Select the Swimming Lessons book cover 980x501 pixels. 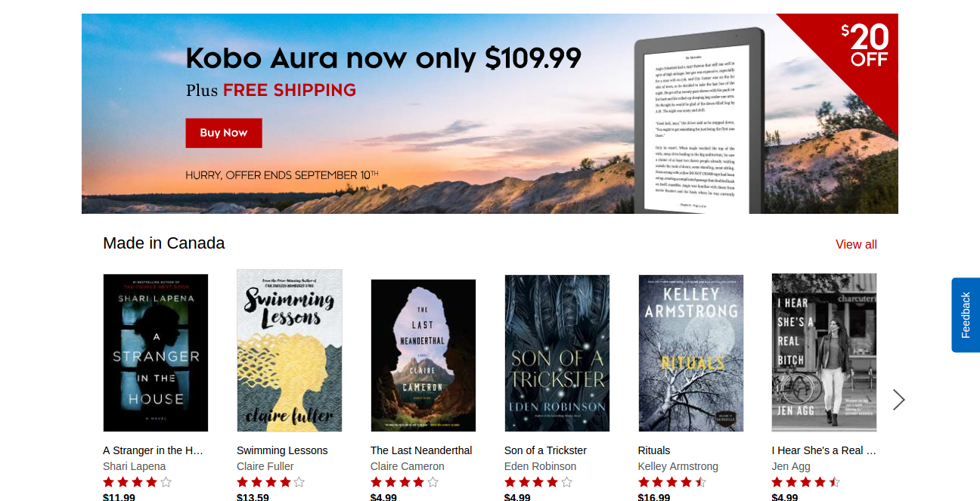[290, 351]
